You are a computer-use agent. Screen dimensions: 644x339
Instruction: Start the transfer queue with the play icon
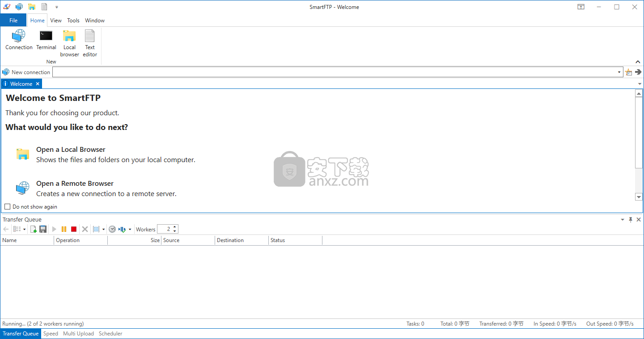[54, 229]
